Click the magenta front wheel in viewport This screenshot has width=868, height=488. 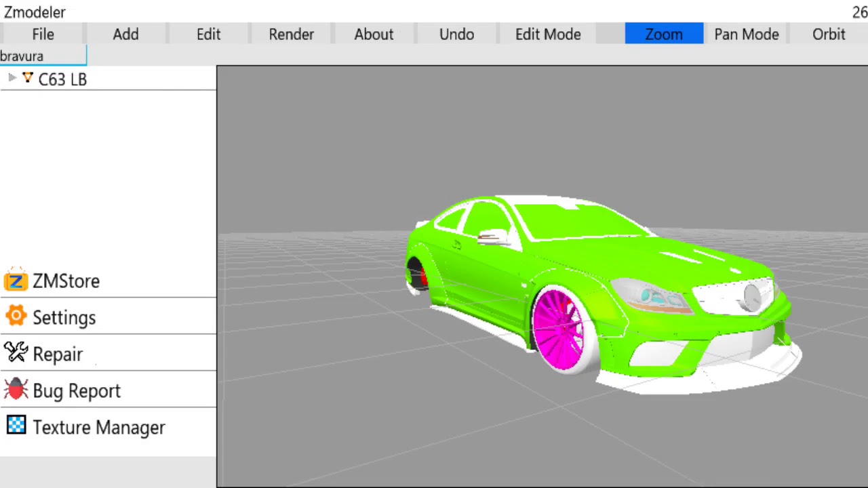[x=559, y=329]
